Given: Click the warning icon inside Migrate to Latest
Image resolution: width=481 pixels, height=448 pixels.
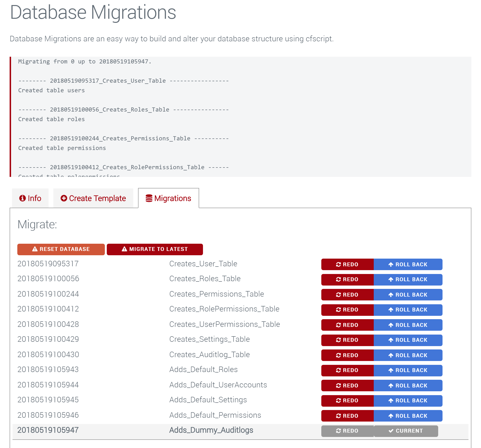Looking at the screenshot, I should click(124, 249).
